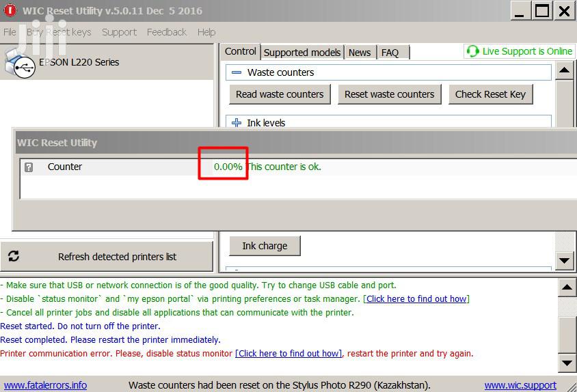The height and width of the screenshot is (392, 577).
Task: Click the 'Counter' row label
Action: point(65,167)
